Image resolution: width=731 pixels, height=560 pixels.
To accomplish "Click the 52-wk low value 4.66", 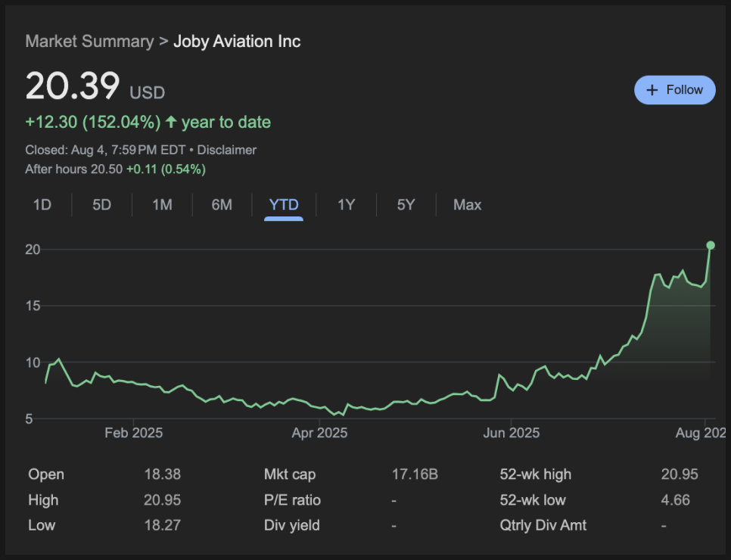I will [x=676, y=500].
